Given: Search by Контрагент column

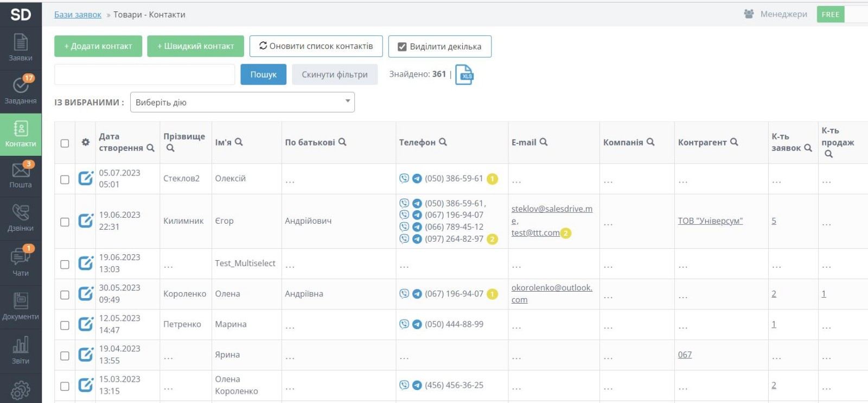Looking at the screenshot, I should pos(734,142).
